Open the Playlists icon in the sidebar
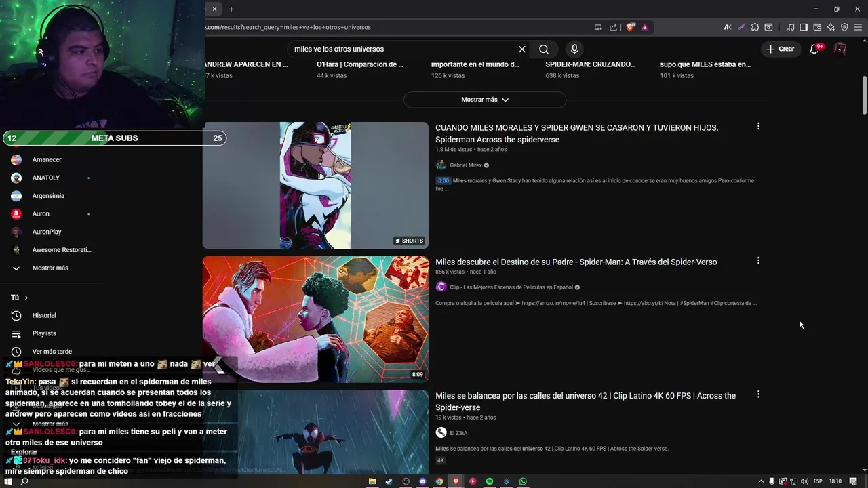The width and height of the screenshot is (868, 488). click(16, 333)
